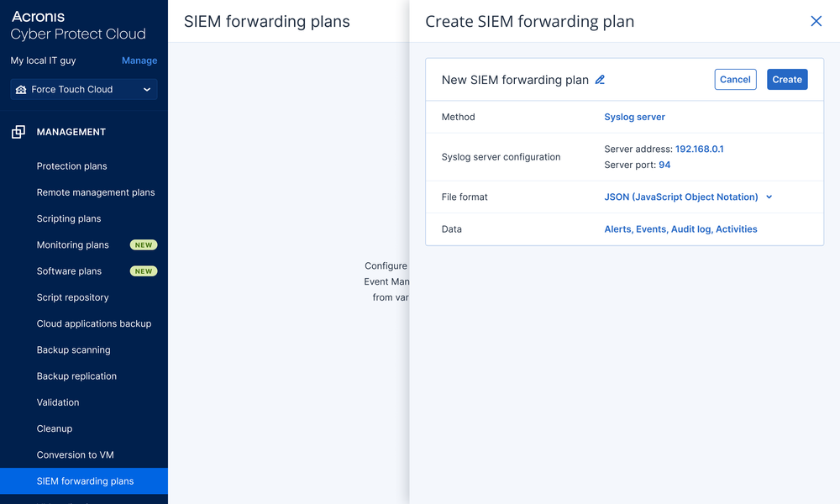840x504 pixels.
Task: Open the File format dropdown chevron
Action: pyautogui.click(x=769, y=197)
